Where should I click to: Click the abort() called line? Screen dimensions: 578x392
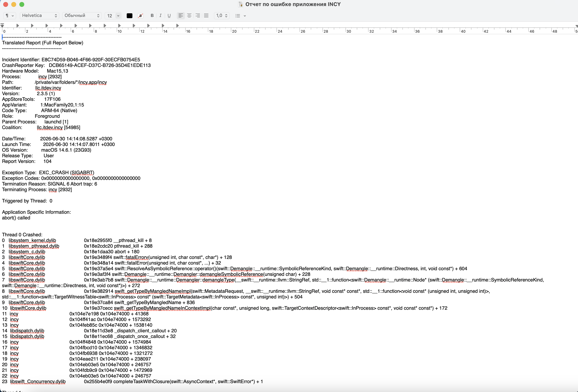pos(16,218)
